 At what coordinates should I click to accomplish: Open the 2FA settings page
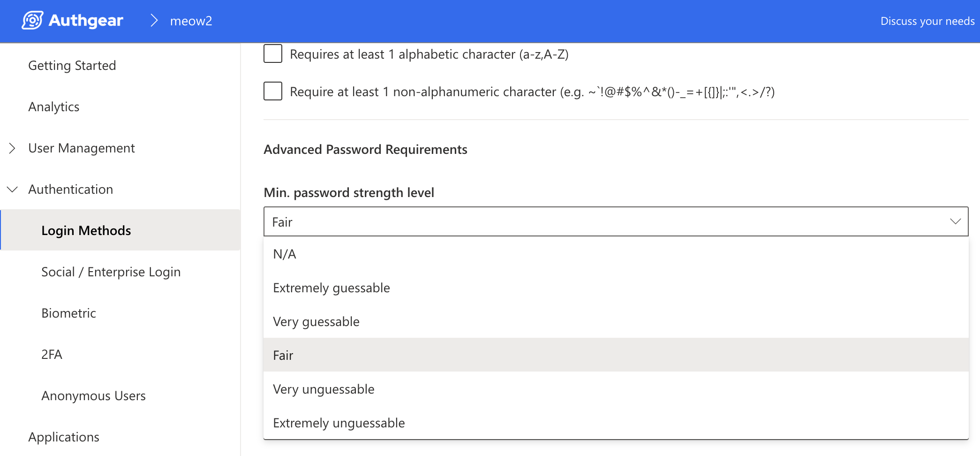pos(52,355)
